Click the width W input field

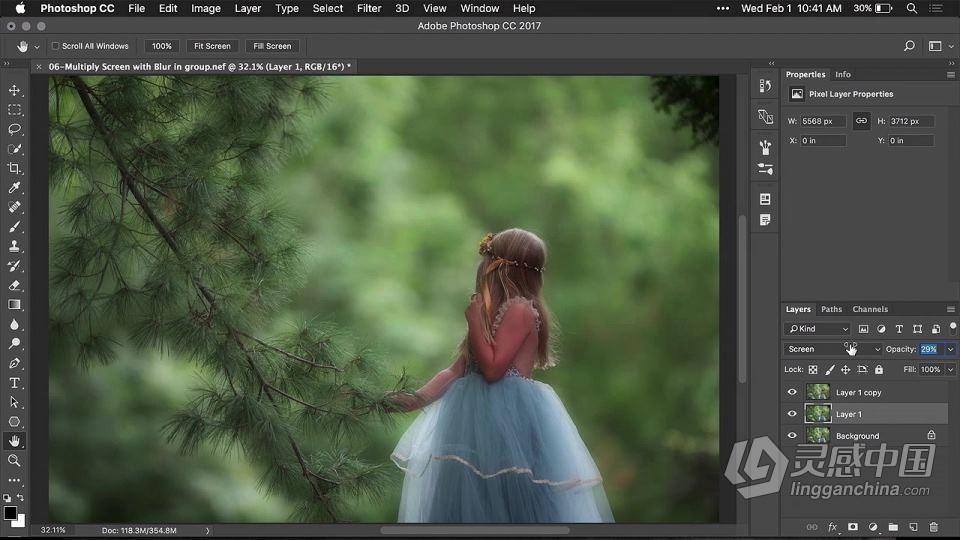coord(823,121)
